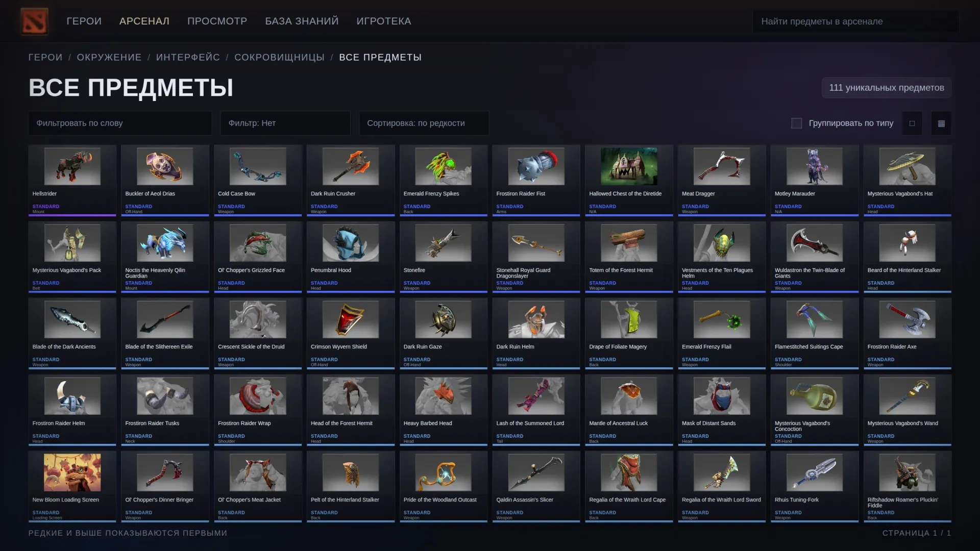The width and height of the screenshot is (980, 551).
Task: Select Ol' Chopper's Grizzled Face
Action: pos(258,257)
